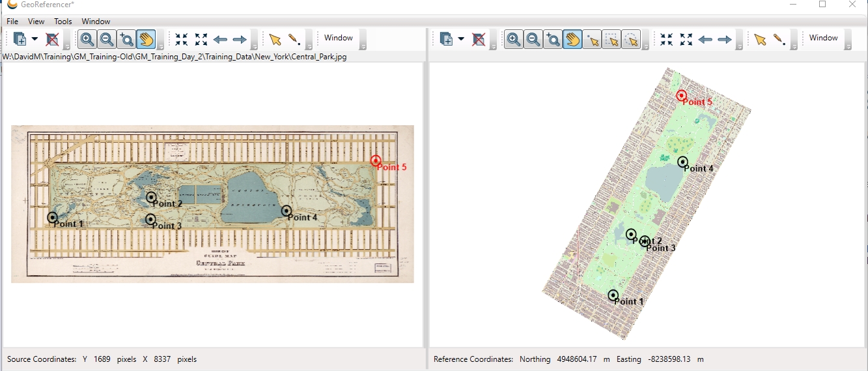This screenshot has height=371, width=868.
Task: Click Zoom Out in right reference toolbar
Action: pyautogui.click(x=533, y=40)
